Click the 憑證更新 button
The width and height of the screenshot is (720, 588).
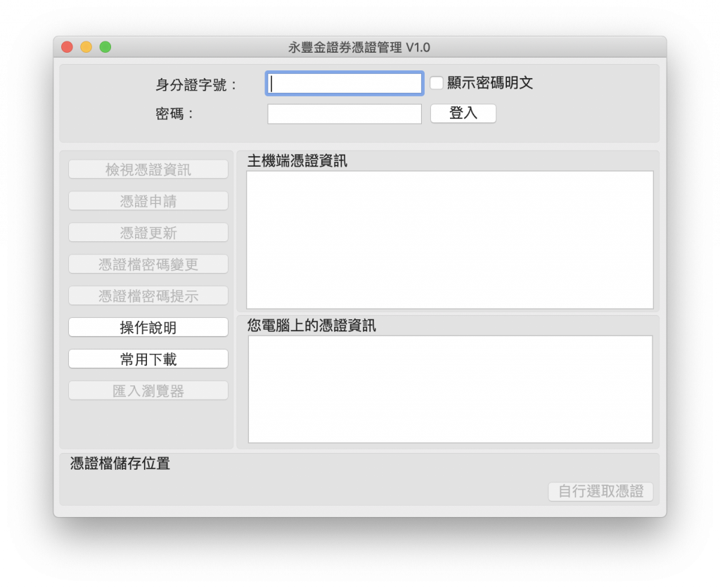pos(148,233)
